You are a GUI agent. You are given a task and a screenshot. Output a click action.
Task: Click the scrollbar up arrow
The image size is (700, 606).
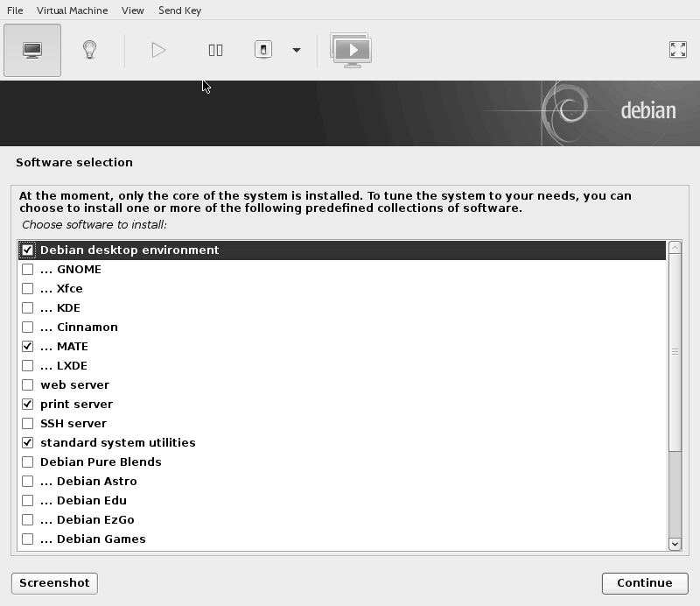(675, 247)
